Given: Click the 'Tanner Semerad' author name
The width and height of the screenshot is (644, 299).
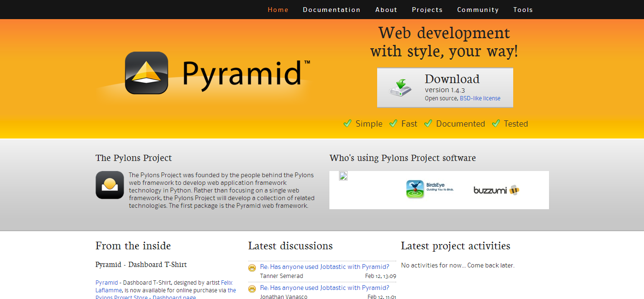Looking at the screenshot, I should [282, 276].
